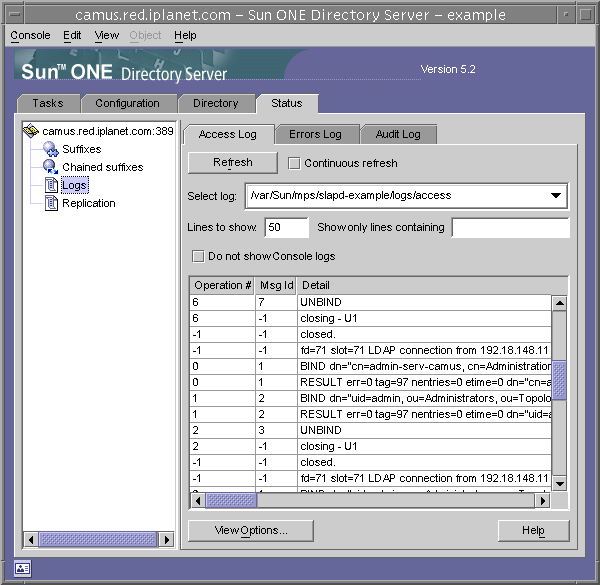Image resolution: width=600 pixels, height=585 pixels.
Task: Click the log table horizontal scrollbar thumb
Action: point(231,500)
